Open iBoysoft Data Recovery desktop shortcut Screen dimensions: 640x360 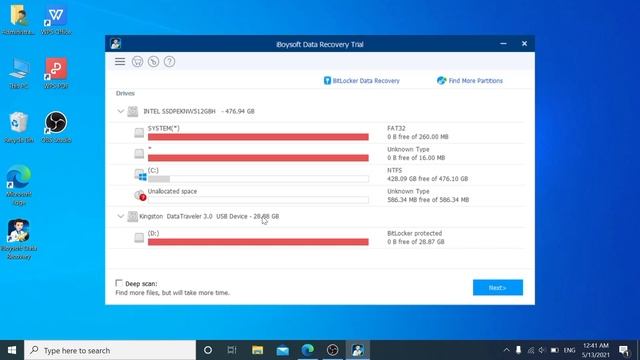18,240
